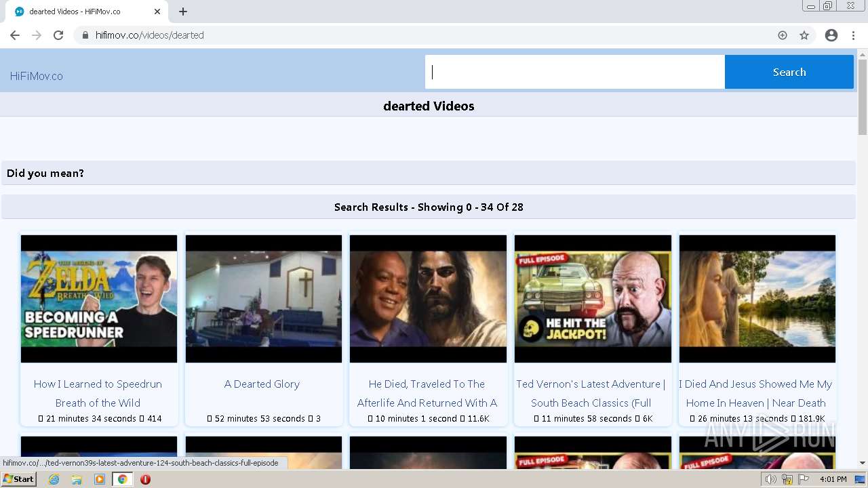868x488 pixels.
Task: Open a new browser tab
Action: tap(183, 12)
